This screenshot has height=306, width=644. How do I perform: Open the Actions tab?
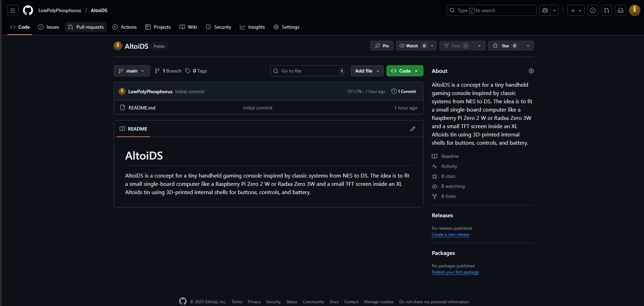tap(125, 27)
